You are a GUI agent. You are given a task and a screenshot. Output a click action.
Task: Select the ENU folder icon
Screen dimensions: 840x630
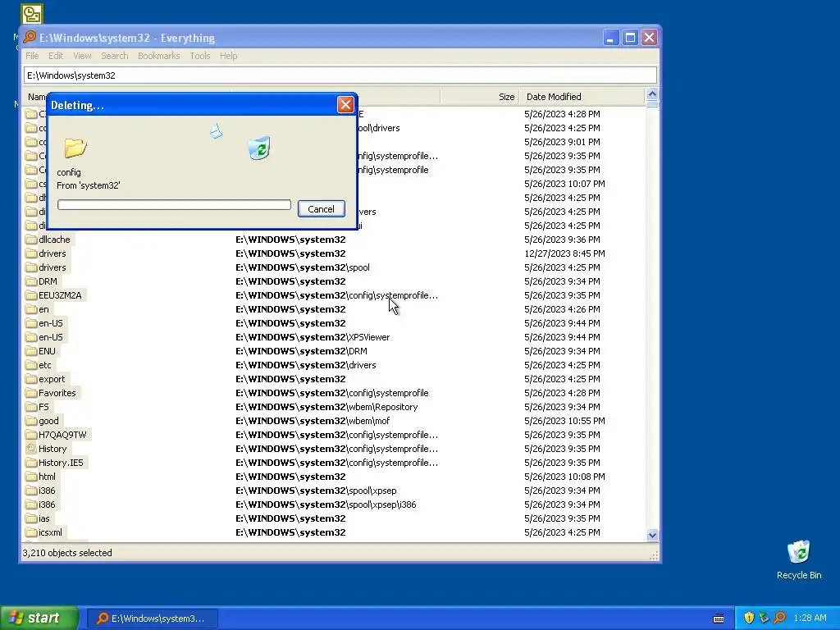pos(31,351)
